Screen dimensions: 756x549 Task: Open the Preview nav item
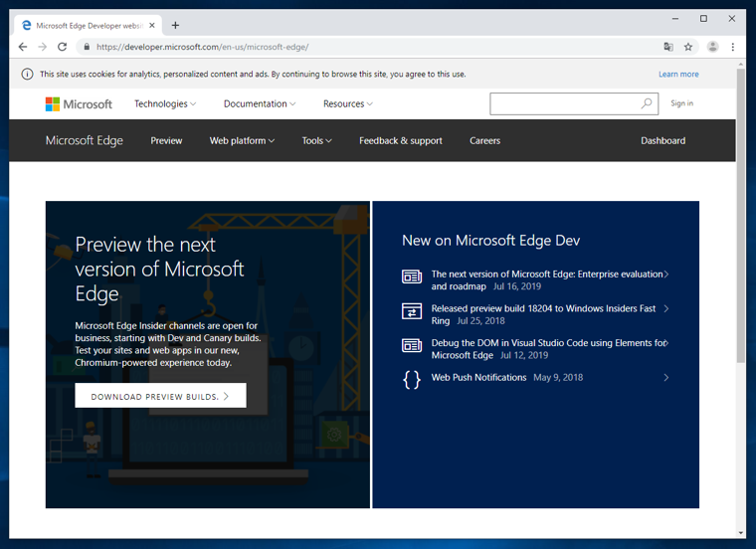(x=166, y=141)
